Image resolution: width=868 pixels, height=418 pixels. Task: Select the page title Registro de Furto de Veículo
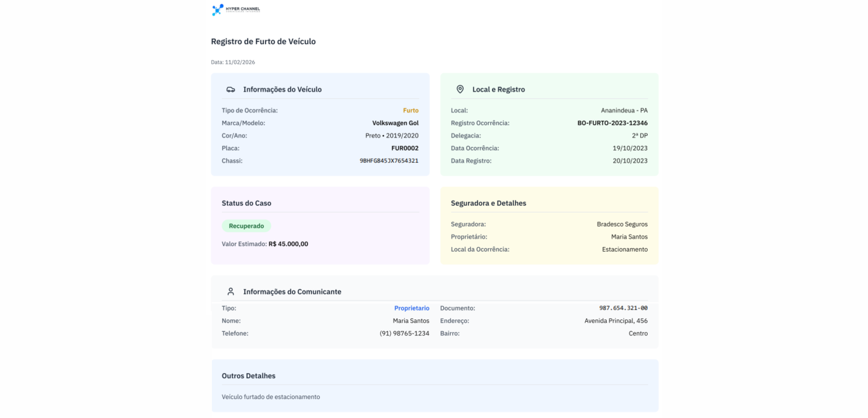263,42
